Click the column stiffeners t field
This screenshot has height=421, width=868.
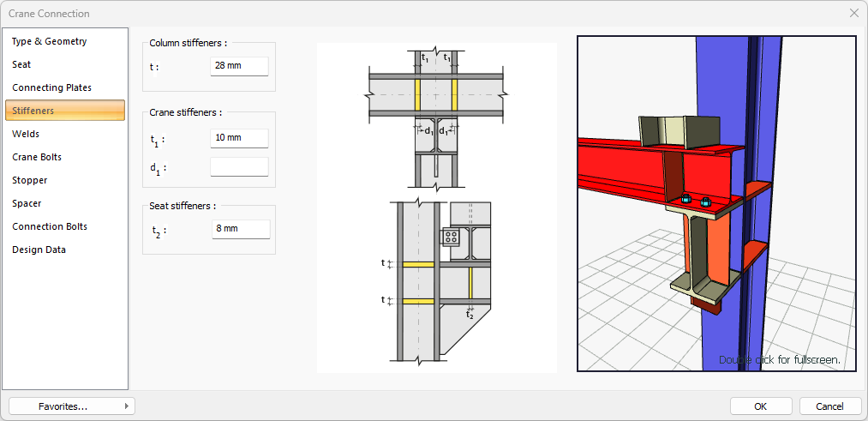[239, 66]
